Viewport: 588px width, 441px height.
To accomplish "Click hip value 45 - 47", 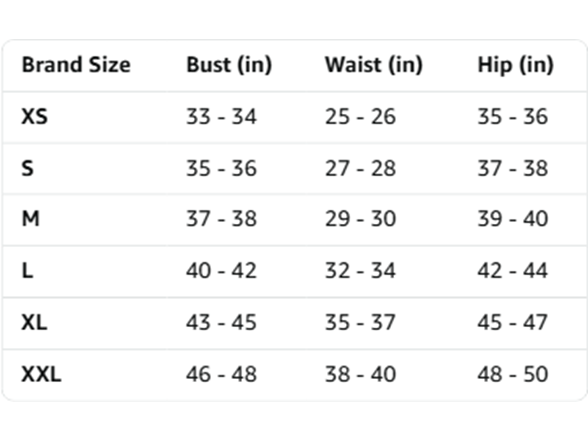I will tap(513, 322).
